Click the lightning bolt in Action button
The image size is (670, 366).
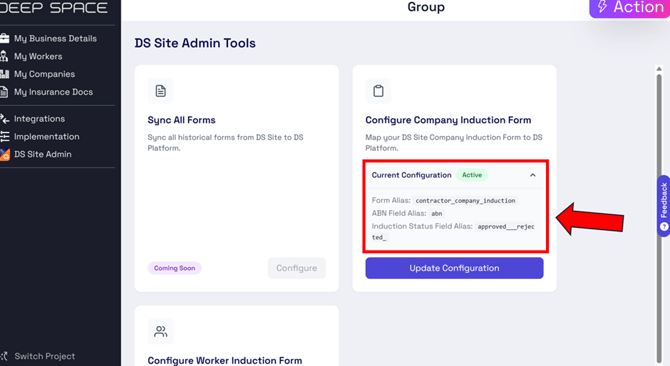602,6
